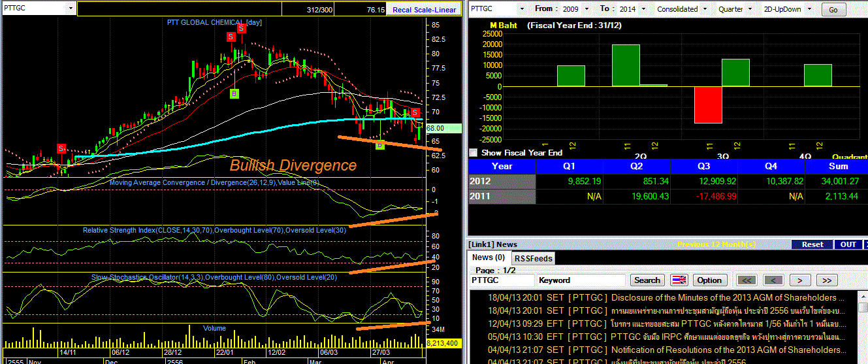Click the Q3 column header
Viewport: 868px width, 364px height.
tap(703, 166)
